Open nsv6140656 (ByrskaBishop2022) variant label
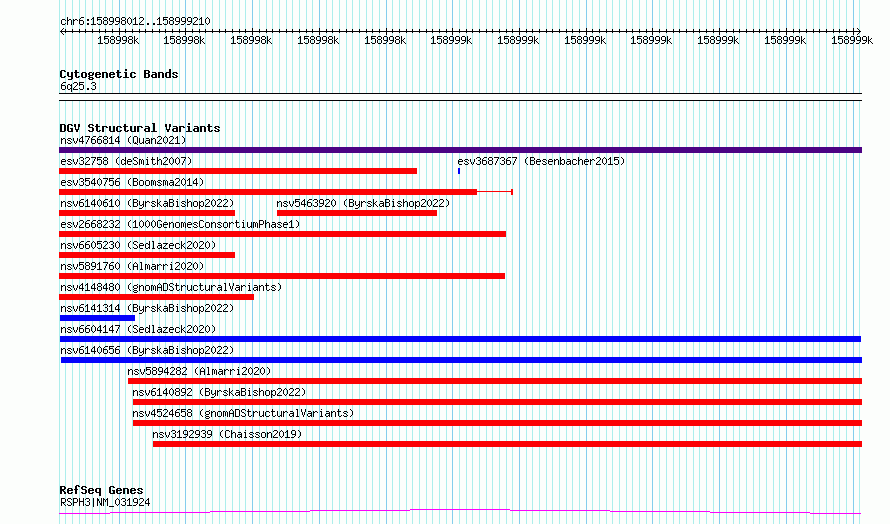This screenshot has width=890, height=524. 147,350
